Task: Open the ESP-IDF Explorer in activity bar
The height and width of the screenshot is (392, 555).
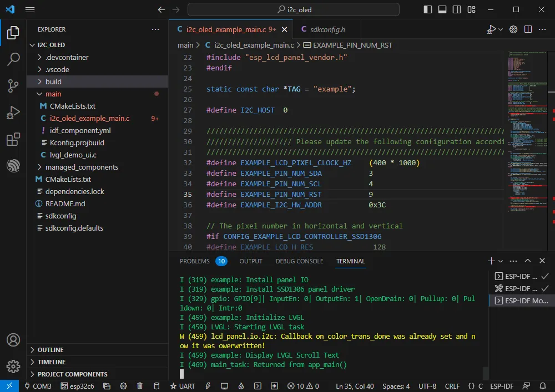Action: click(x=13, y=166)
